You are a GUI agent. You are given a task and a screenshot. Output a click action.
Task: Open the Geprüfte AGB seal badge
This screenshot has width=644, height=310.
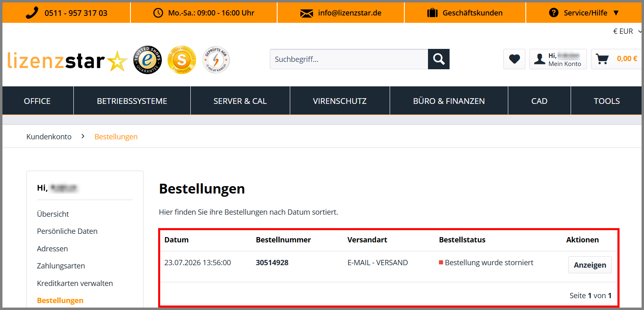coord(216,60)
